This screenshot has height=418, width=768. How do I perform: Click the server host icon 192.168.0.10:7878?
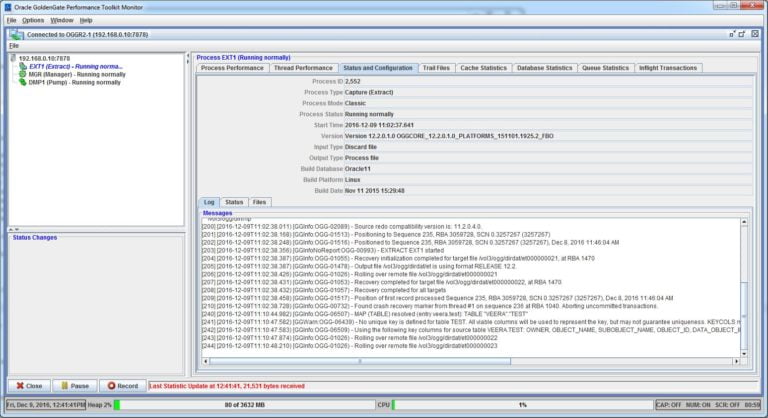13,58
